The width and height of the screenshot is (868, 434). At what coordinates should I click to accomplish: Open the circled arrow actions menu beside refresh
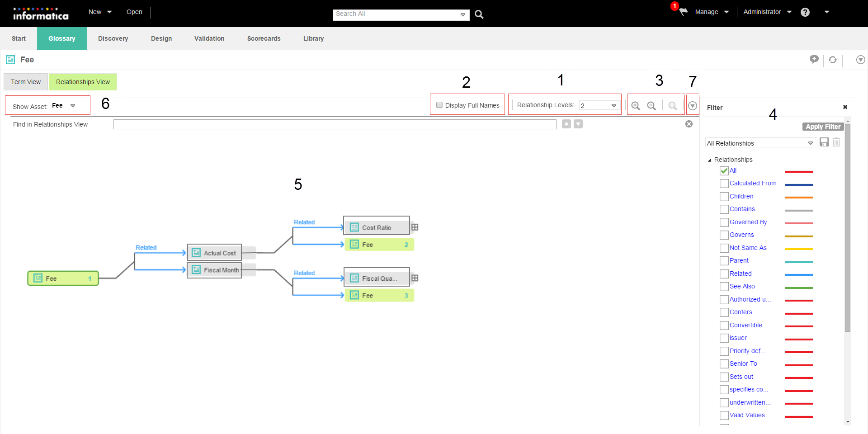point(861,60)
